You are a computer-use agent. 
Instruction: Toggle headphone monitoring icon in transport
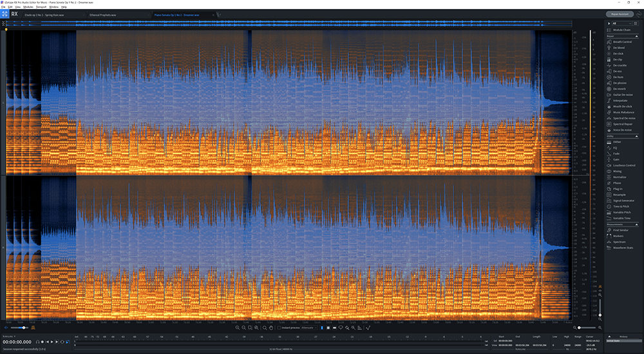pyautogui.click(x=37, y=342)
